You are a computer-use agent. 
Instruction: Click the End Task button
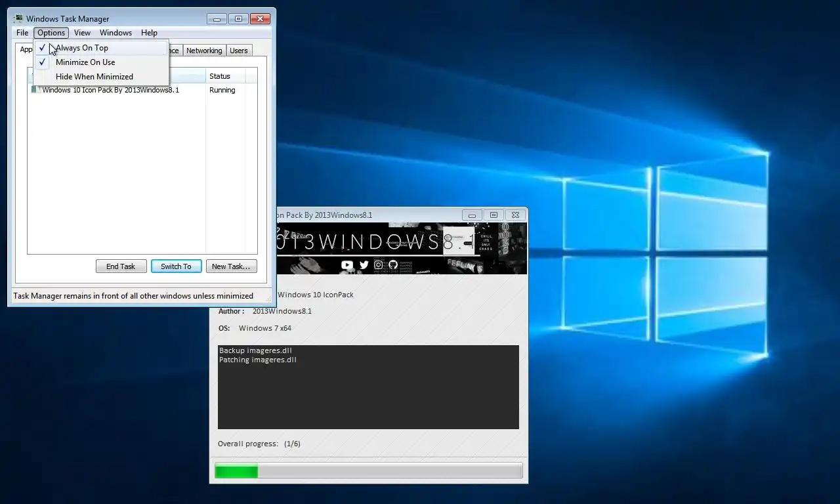(121, 266)
